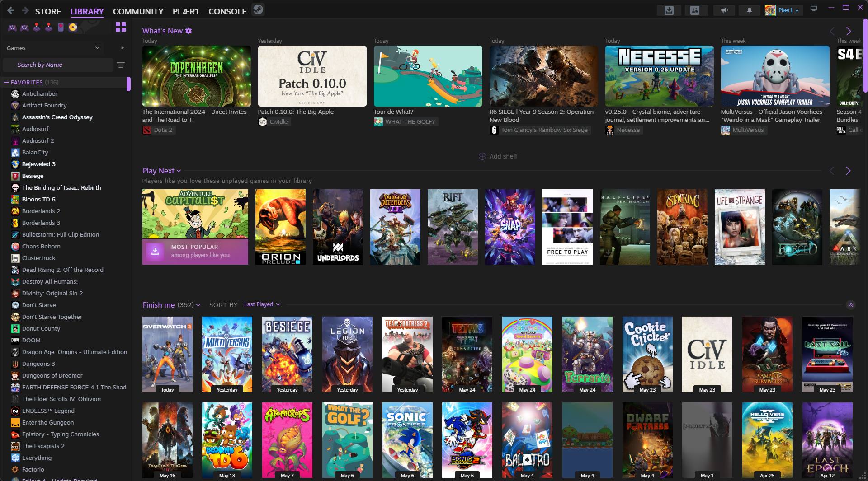Open What's New settings gear

click(x=189, y=31)
